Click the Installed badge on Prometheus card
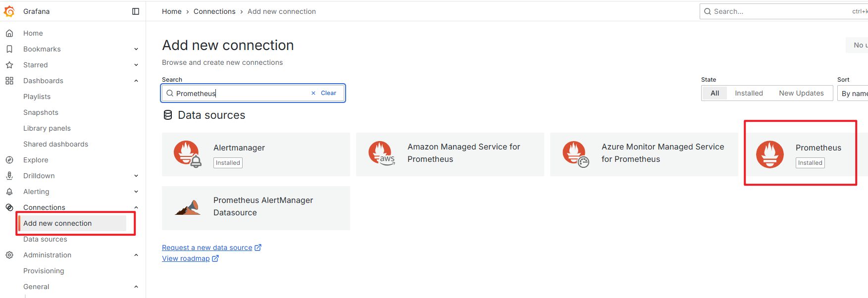This screenshot has height=298, width=868. 810,163
